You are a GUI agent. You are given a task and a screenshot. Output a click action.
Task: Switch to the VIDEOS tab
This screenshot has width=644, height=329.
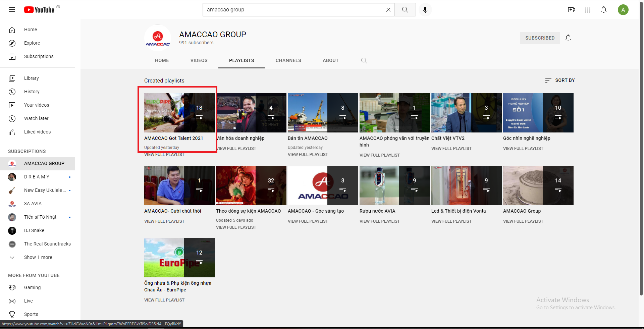[x=199, y=60]
